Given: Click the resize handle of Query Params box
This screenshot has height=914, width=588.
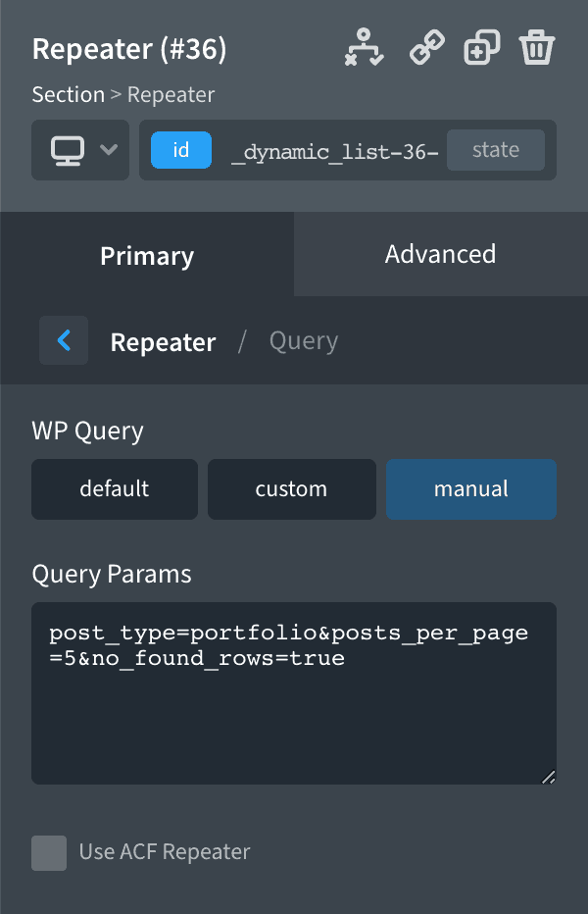Looking at the screenshot, I should click(548, 777).
